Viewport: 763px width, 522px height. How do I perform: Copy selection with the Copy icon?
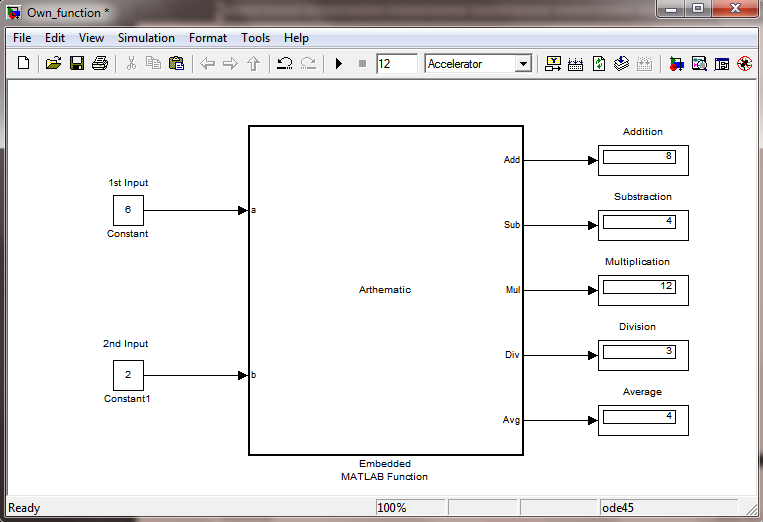[153, 63]
